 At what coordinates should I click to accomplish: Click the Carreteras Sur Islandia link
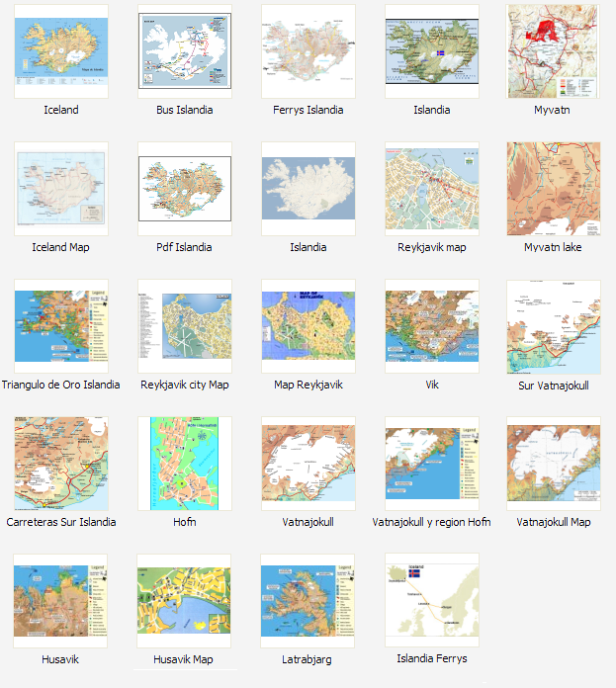(61, 522)
